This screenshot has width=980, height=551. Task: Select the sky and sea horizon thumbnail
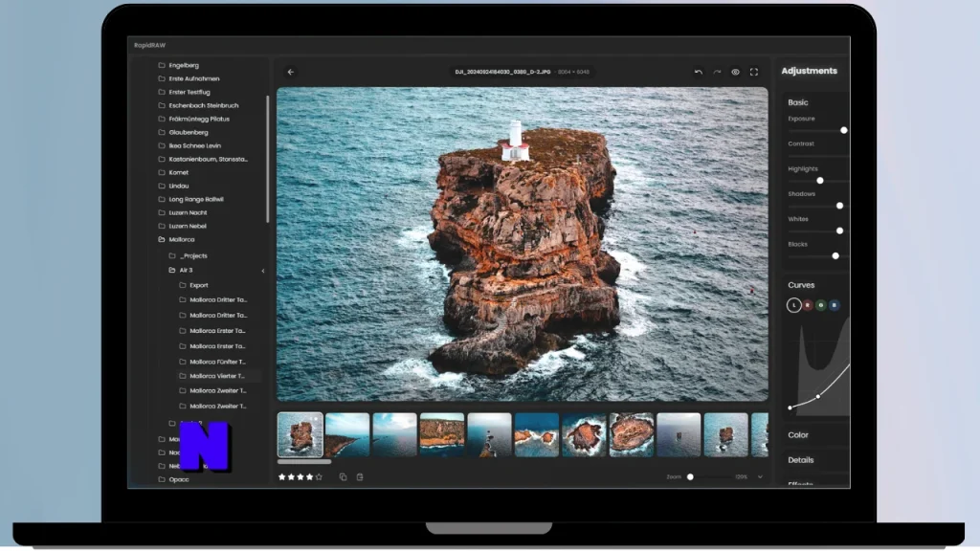[x=394, y=434]
